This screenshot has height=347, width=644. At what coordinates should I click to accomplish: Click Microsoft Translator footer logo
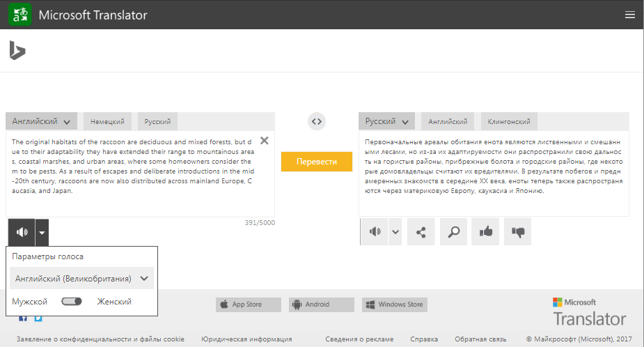[590, 312]
